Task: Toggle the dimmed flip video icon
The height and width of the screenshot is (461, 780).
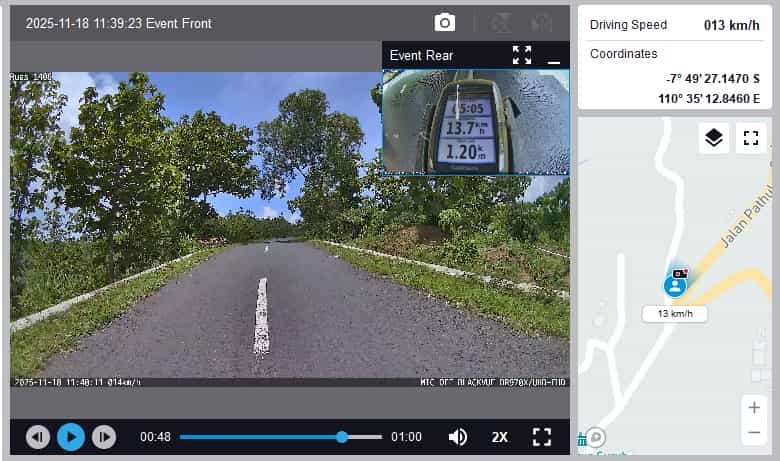Action: [505, 23]
